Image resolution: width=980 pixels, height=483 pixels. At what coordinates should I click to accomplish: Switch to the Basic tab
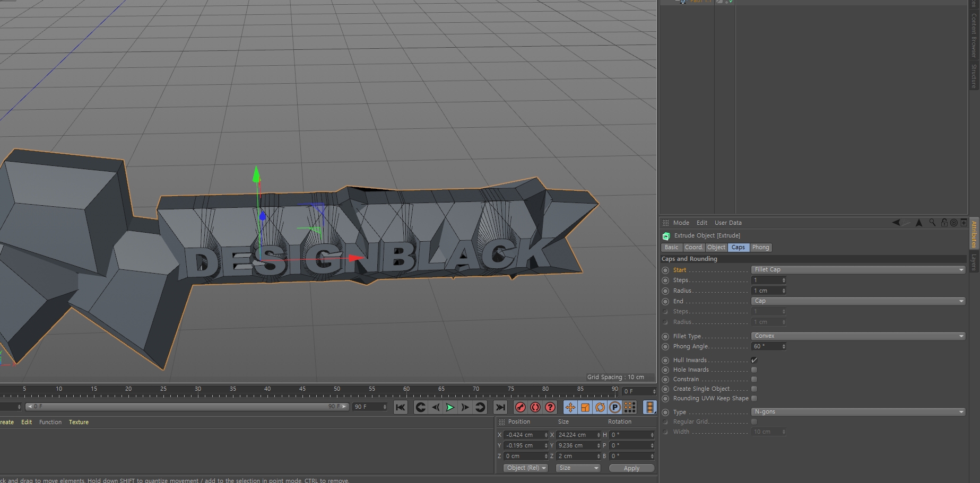pos(671,248)
